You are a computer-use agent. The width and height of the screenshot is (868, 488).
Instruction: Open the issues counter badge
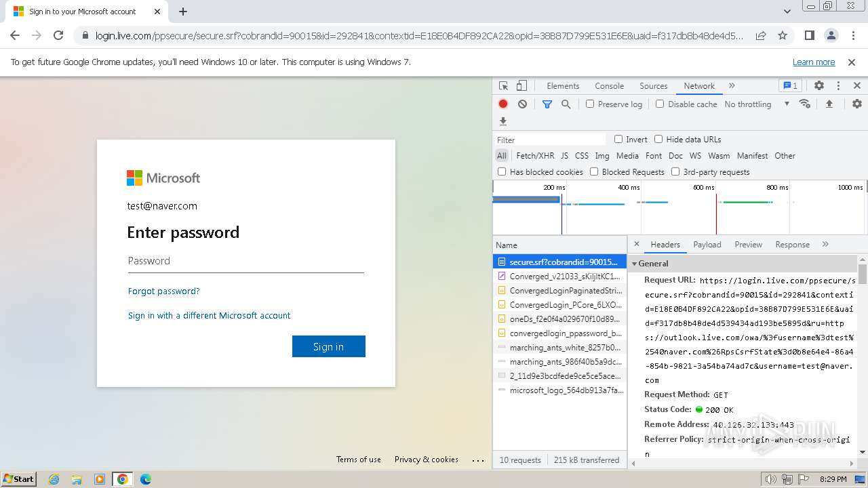pyautogui.click(x=791, y=86)
